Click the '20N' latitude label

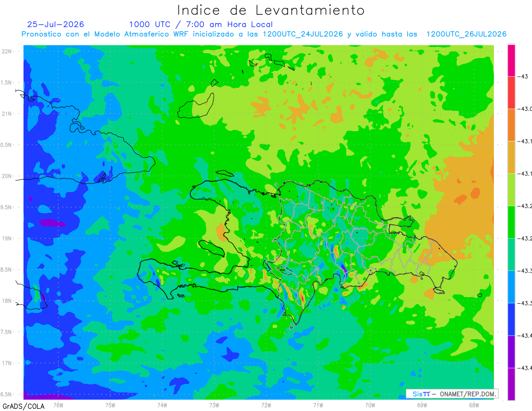click(7, 176)
